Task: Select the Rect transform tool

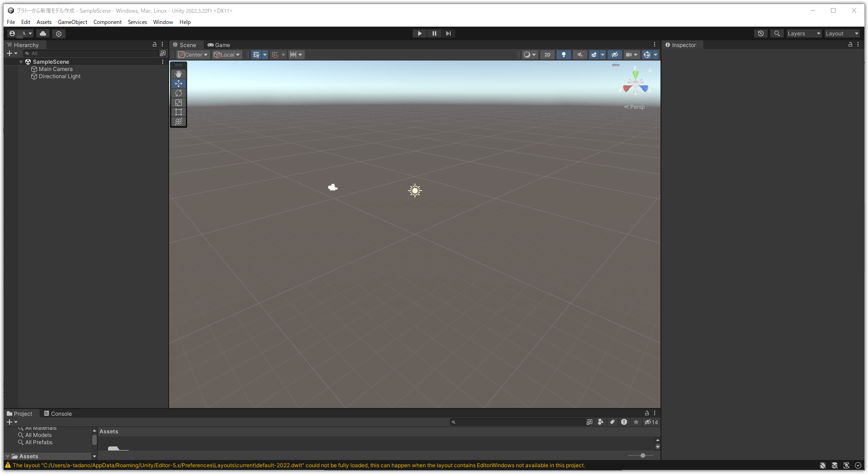Action: [178, 112]
